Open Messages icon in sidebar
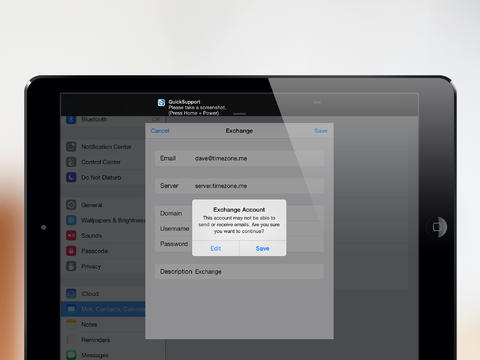480x360 pixels. (x=71, y=355)
